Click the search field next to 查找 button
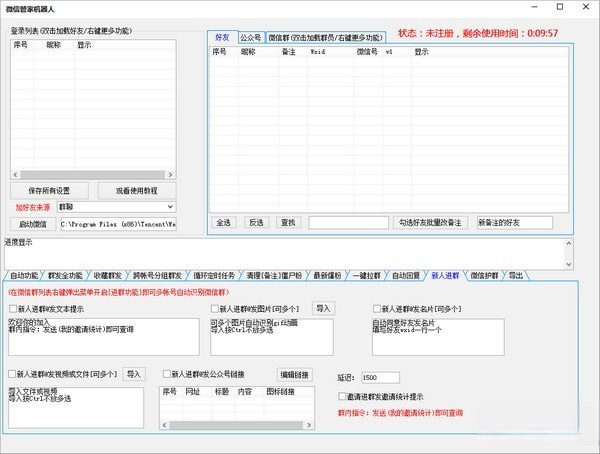 coord(349,222)
